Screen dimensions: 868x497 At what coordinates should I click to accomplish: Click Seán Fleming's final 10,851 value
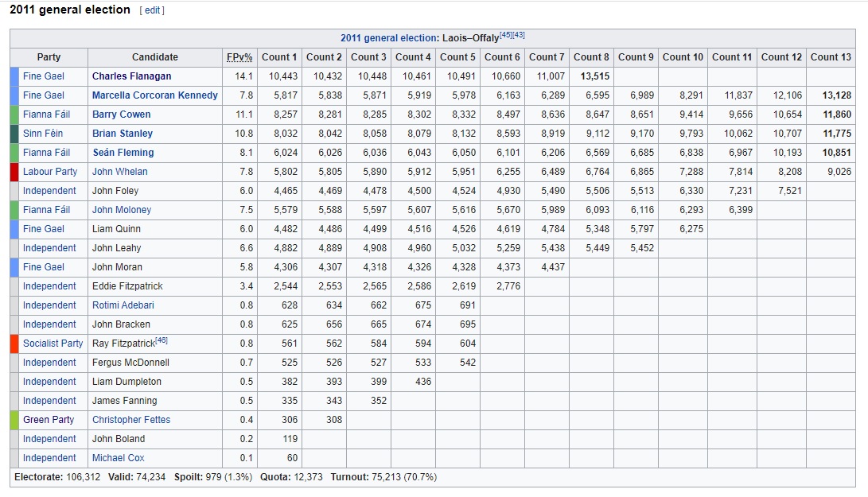pos(836,153)
